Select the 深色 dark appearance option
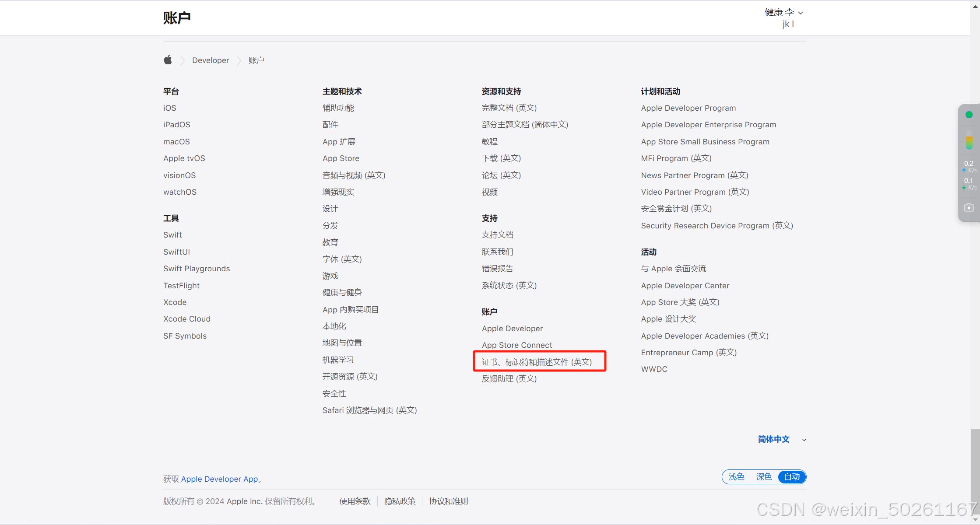980x525 pixels. (x=764, y=477)
